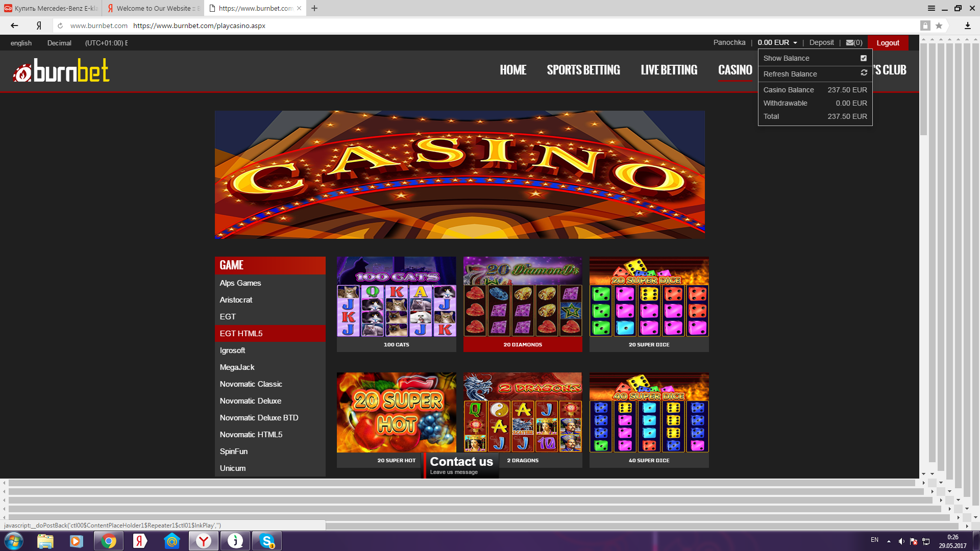This screenshot has height=551, width=980.
Task: Expand the 0.00 EUR balance dropdown
Action: click(777, 43)
